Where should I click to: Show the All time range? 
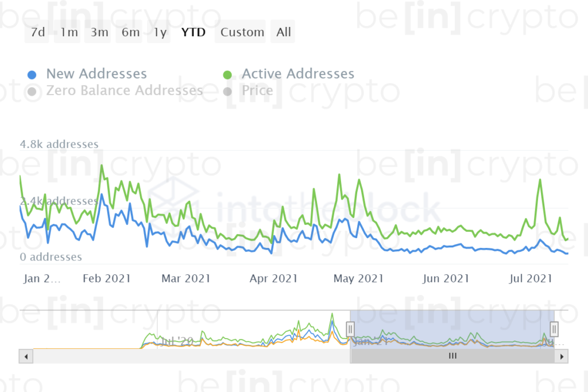283,32
